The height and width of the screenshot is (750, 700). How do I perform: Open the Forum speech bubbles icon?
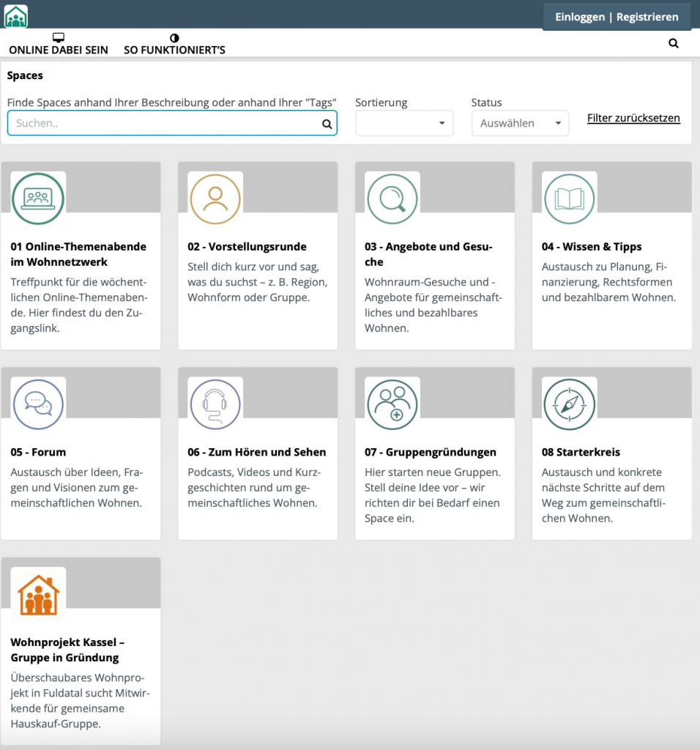pyautogui.click(x=38, y=404)
